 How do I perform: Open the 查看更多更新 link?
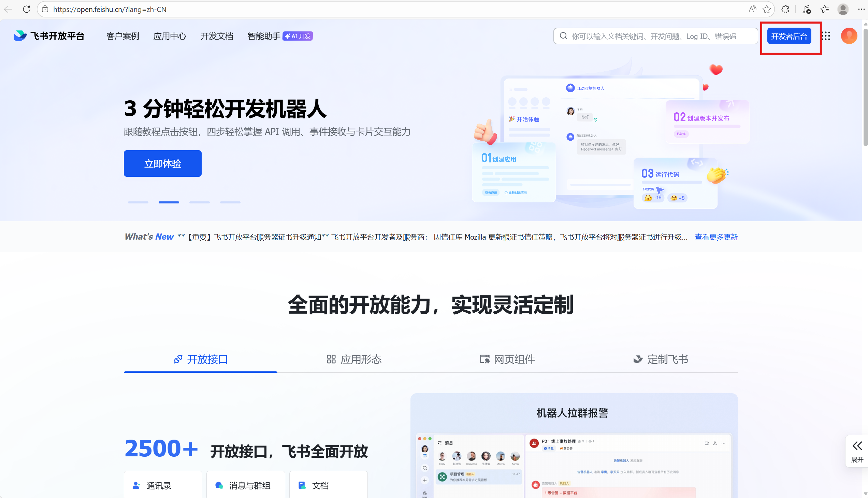click(716, 237)
